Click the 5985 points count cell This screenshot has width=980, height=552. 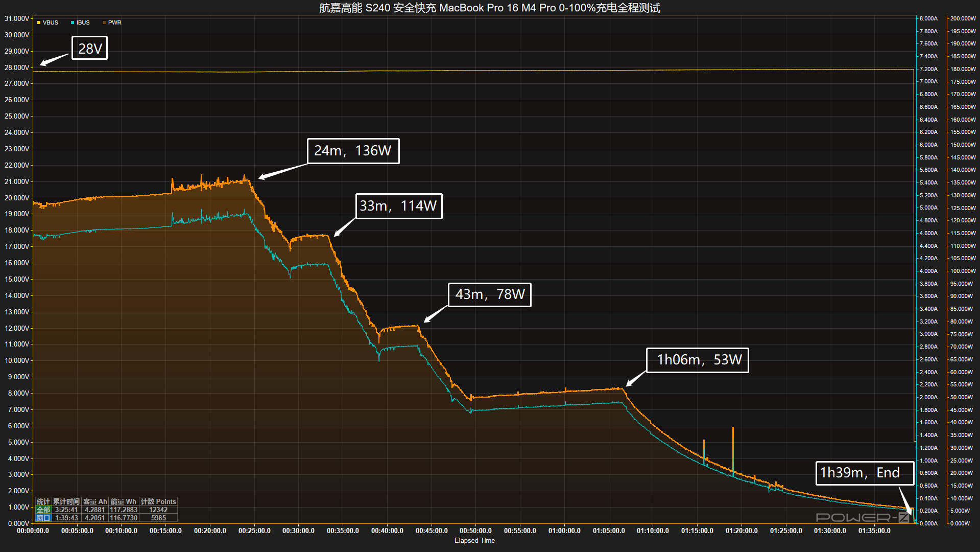(x=158, y=518)
